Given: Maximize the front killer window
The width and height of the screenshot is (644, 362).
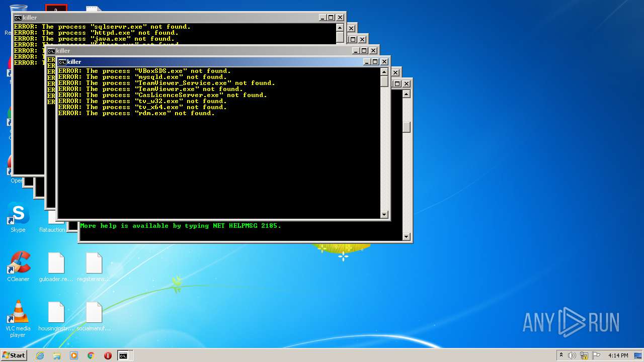Looking at the screenshot, I should 375,62.
